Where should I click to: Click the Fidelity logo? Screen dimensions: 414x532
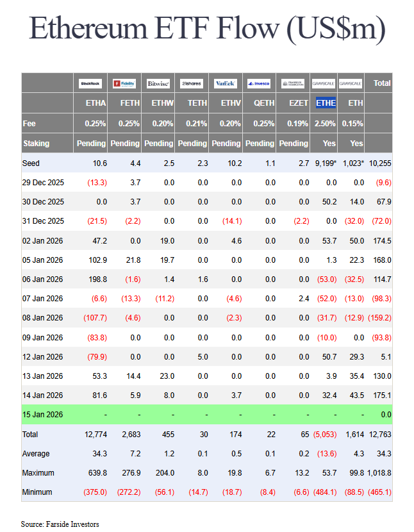pos(124,83)
